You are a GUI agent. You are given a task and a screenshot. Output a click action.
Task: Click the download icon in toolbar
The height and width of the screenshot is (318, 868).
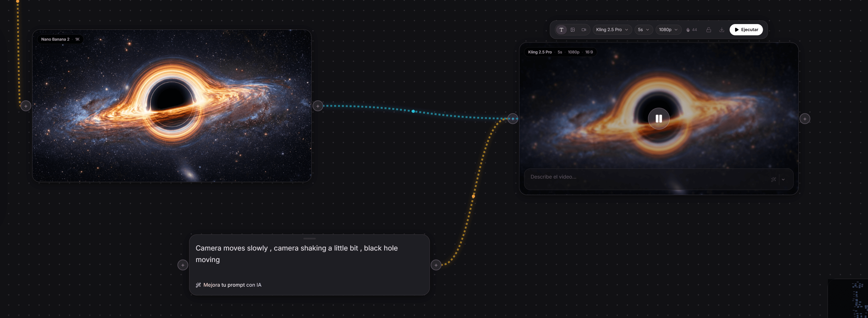pos(721,30)
